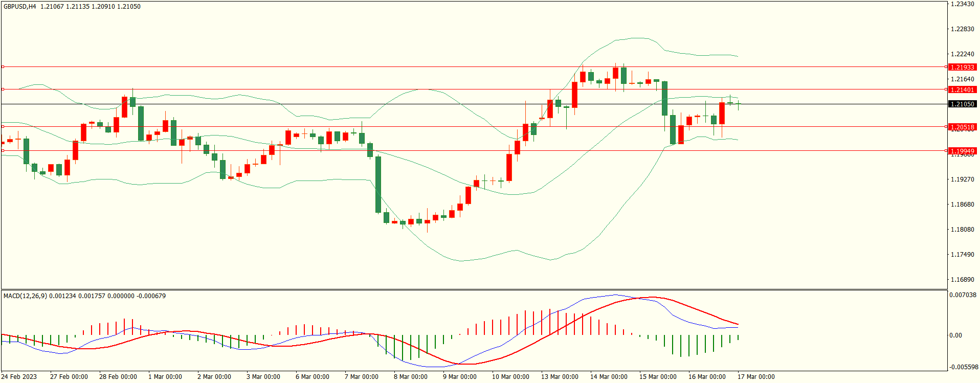Click the 10 Mar 00:00 date label
Image resolution: width=980 pixels, height=383 pixels.
[511, 377]
